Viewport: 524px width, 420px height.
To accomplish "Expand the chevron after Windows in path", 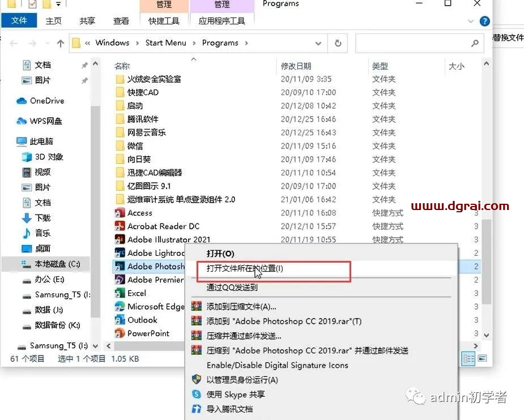I will tap(137, 43).
